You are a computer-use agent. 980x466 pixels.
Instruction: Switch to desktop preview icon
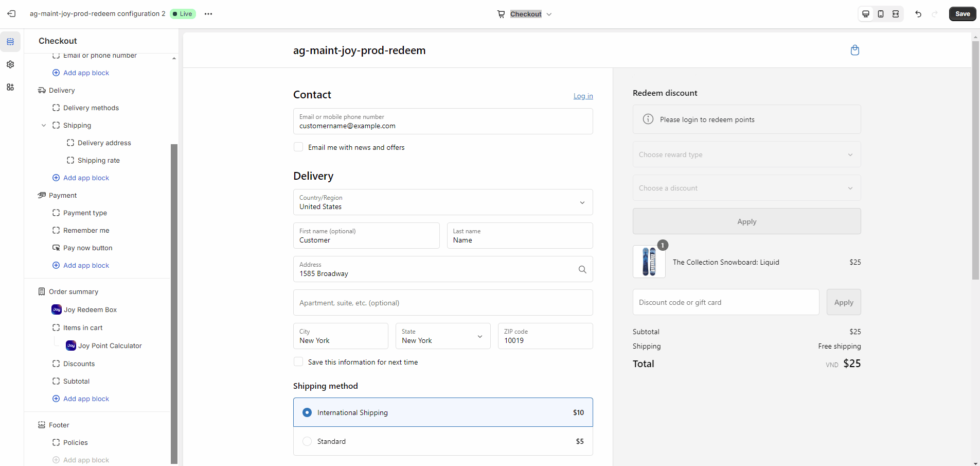(866, 14)
